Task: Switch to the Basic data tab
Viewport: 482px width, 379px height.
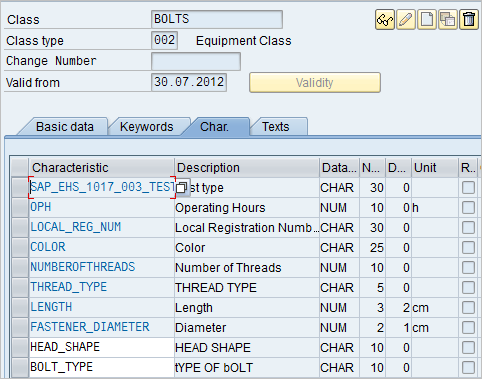Action: pyautogui.click(x=65, y=127)
